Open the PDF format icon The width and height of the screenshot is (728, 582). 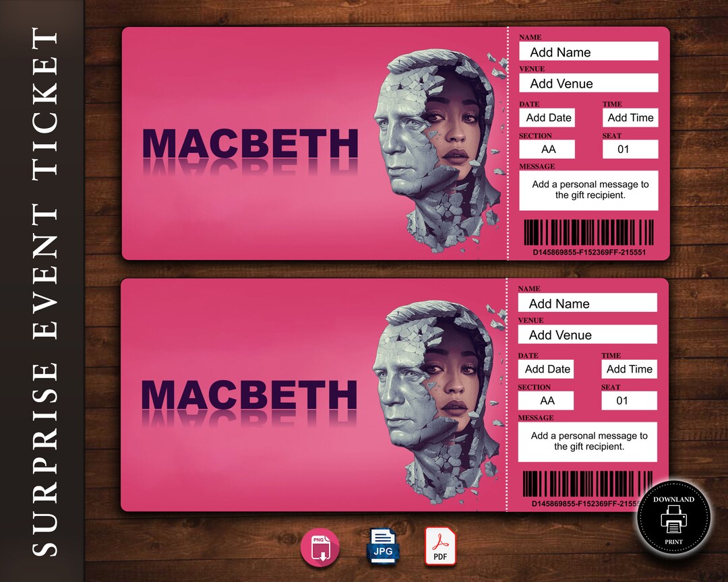coord(439,547)
